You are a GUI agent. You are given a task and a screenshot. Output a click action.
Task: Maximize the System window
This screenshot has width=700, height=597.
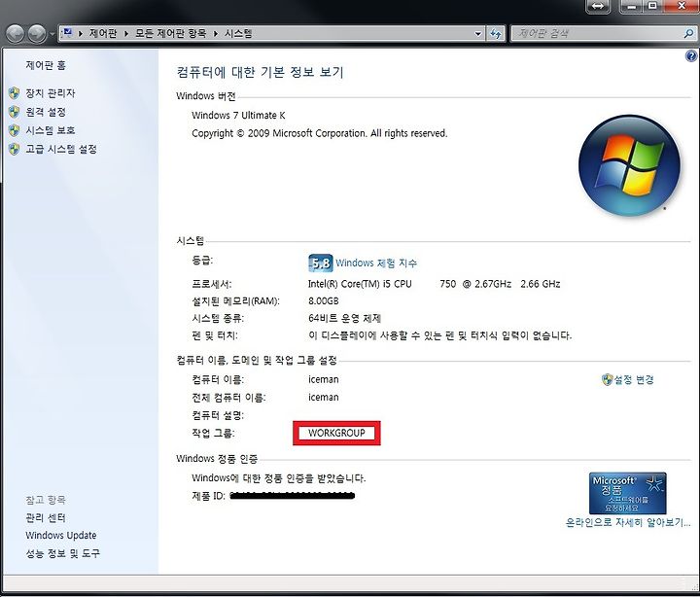point(652,6)
